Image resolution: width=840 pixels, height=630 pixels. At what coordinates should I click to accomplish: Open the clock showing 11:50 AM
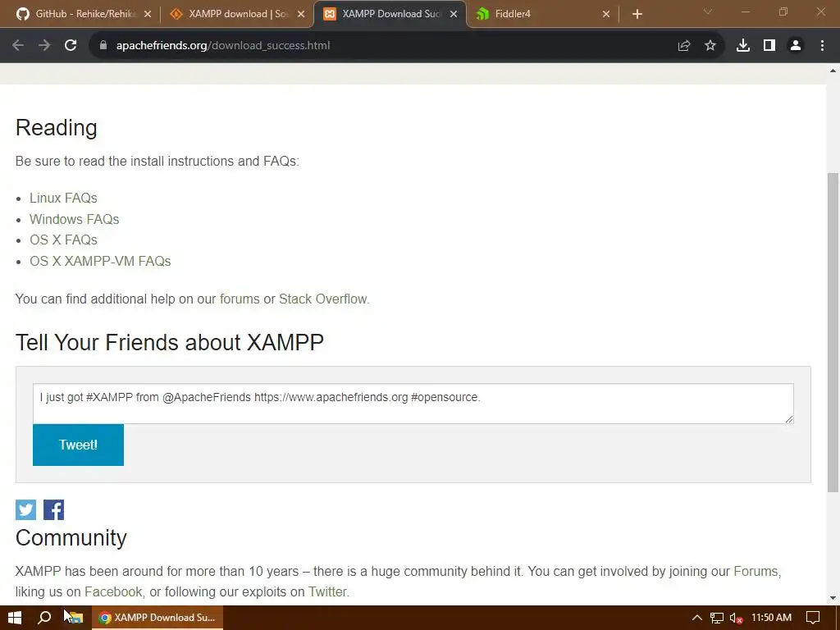(x=771, y=618)
